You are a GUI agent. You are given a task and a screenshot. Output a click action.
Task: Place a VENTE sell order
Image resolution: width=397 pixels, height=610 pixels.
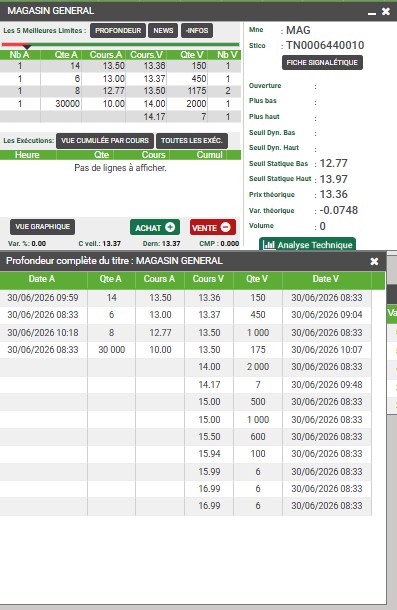[x=213, y=227]
